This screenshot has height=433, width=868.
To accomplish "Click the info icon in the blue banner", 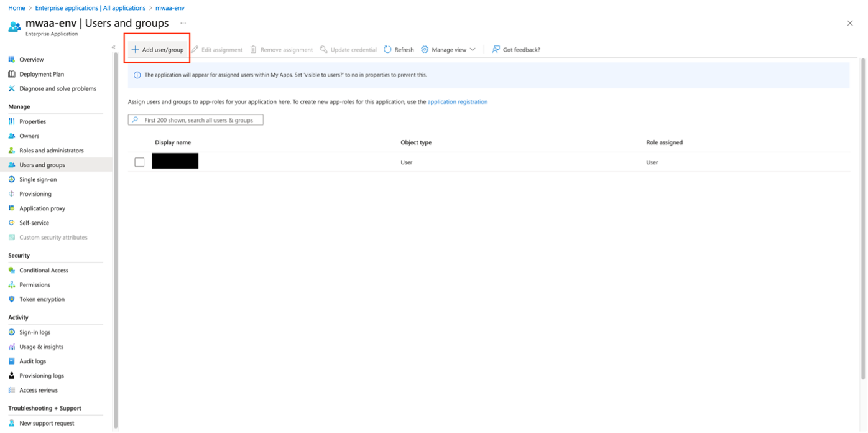I will click(x=137, y=75).
